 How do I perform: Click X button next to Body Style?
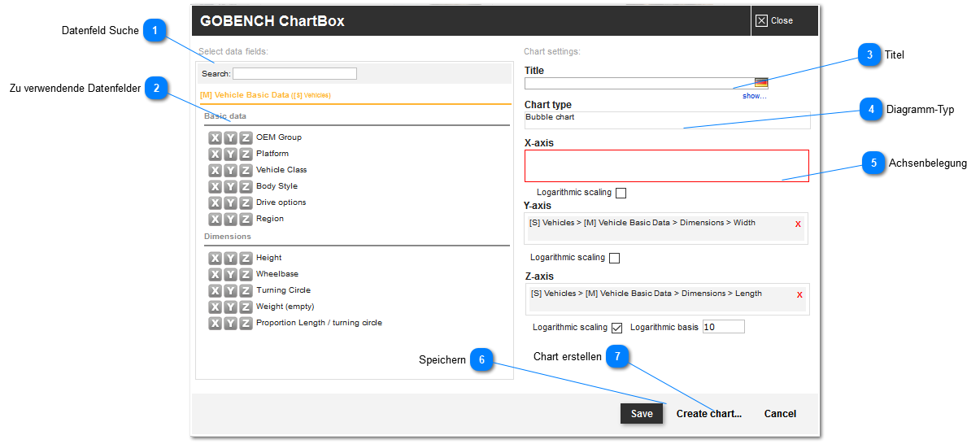[215, 186]
